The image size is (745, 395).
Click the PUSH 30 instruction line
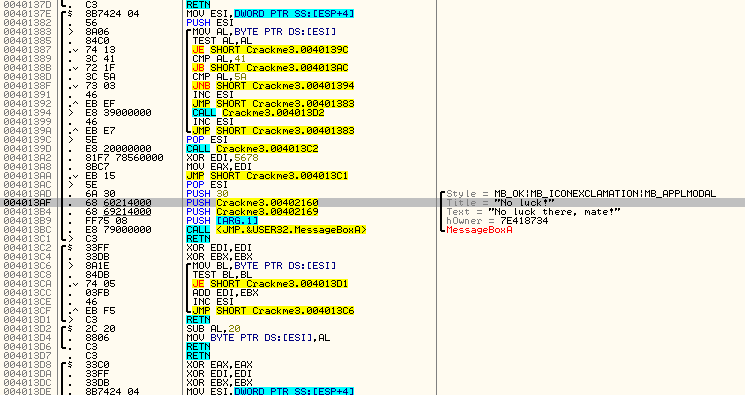tap(207, 193)
